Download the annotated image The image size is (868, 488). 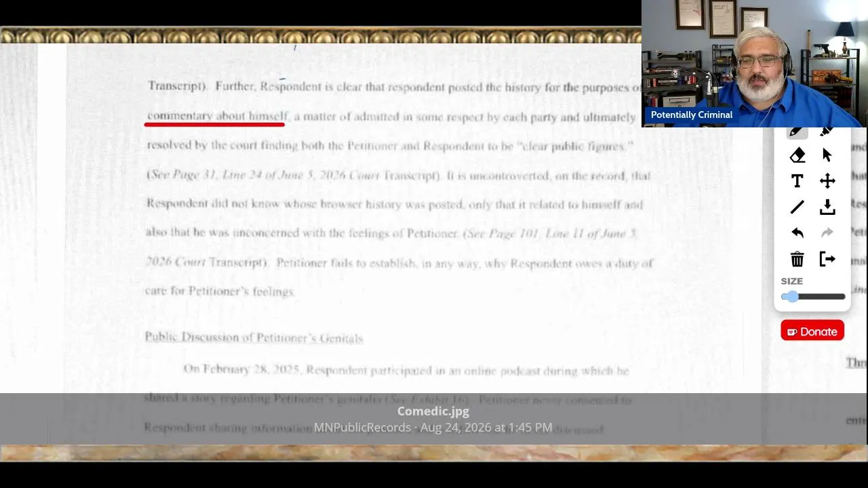[827, 207]
